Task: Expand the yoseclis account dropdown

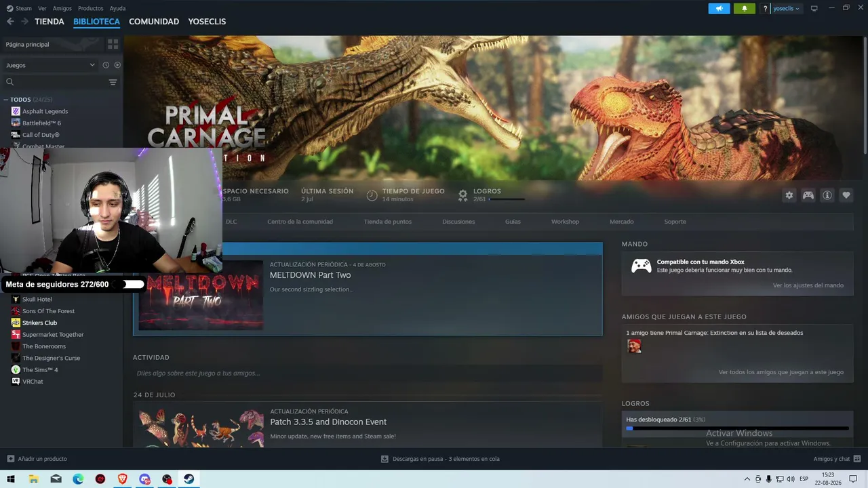Action: [787, 9]
